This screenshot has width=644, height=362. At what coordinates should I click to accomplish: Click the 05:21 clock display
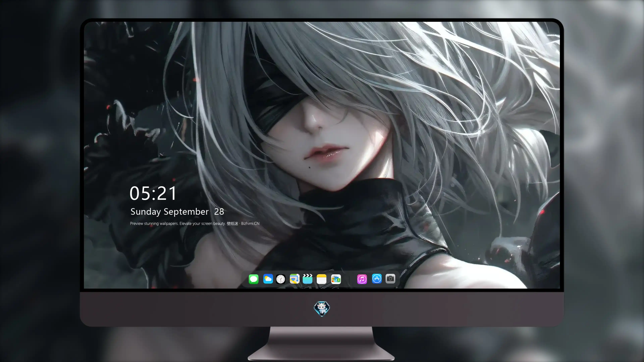pyautogui.click(x=153, y=193)
